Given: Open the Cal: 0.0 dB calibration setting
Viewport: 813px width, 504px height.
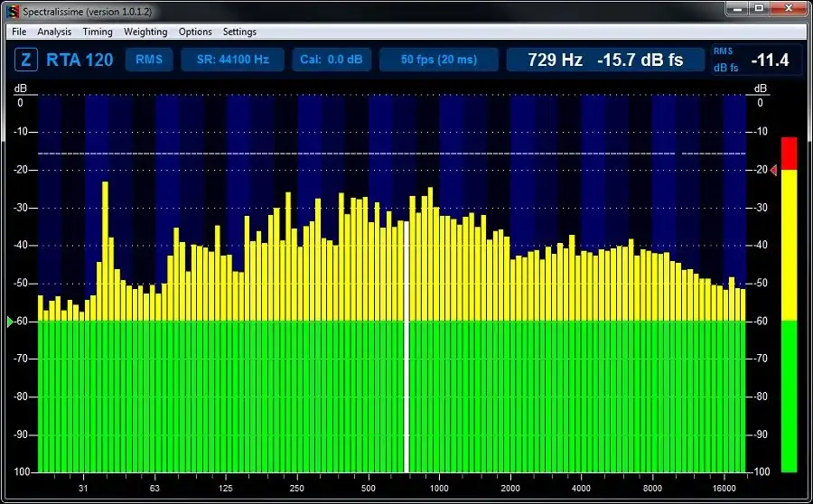Looking at the screenshot, I should 332,61.
